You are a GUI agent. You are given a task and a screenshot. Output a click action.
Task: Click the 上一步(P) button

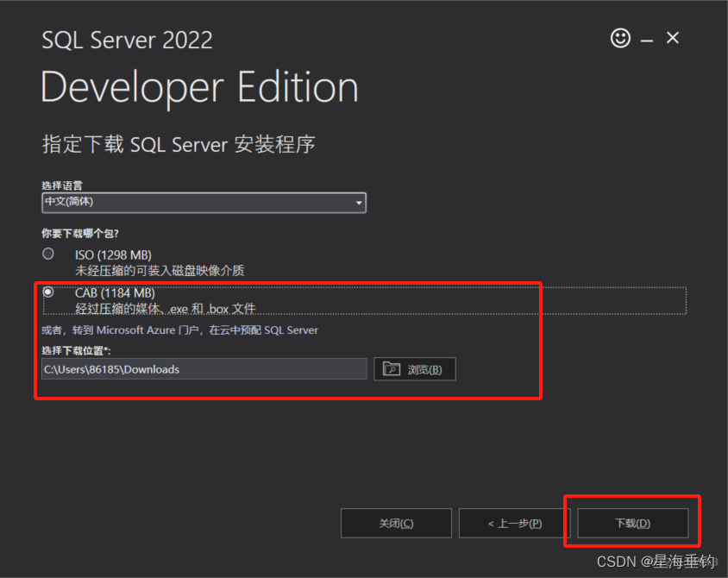513,523
